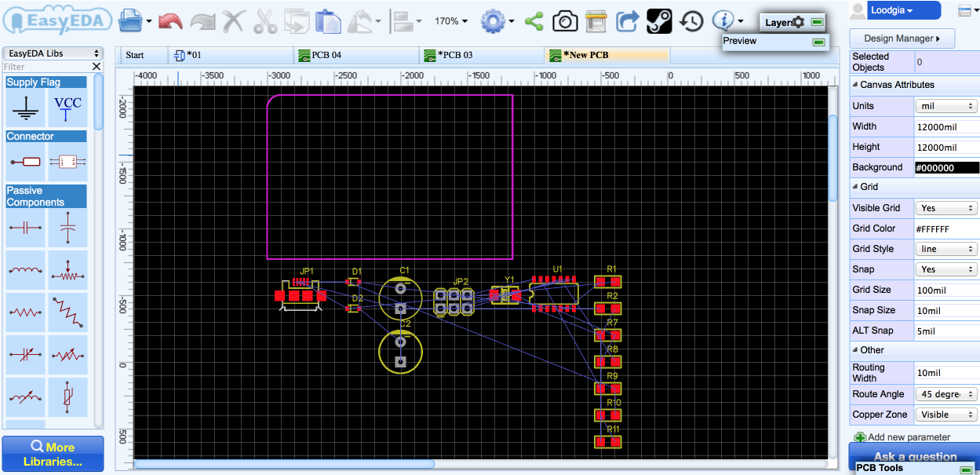
Task: Open the EasyEDA Libs dropdown
Action: [x=53, y=53]
